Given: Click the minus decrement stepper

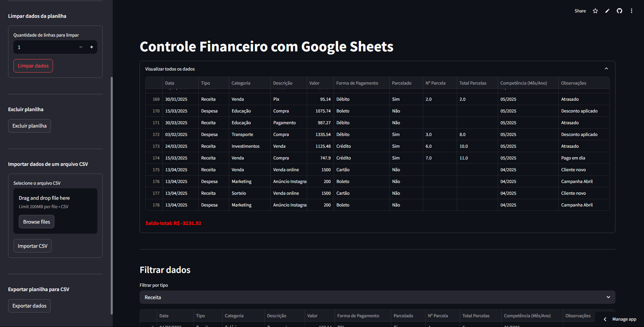Looking at the screenshot, I should click(81, 47).
